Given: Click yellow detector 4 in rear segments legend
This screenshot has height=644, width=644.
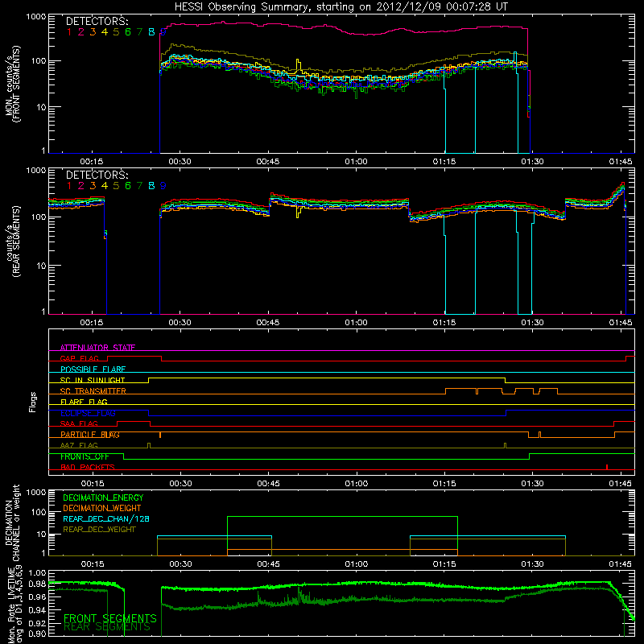Looking at the screenshot, I should click(x=105, y=186).
